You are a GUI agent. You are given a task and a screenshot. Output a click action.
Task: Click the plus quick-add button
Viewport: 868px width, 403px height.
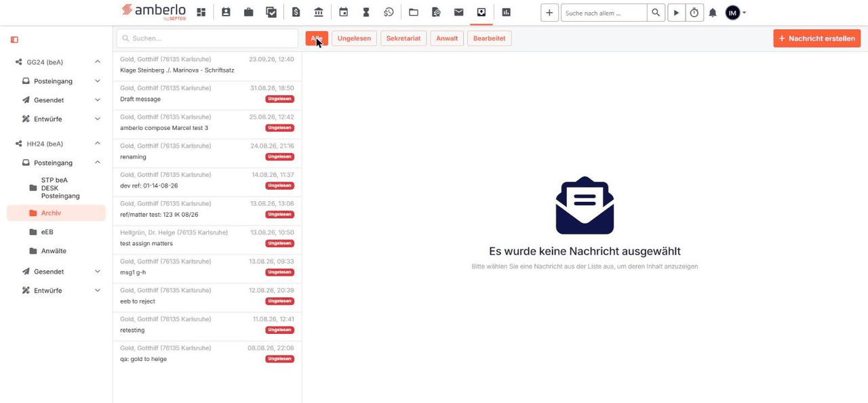coord(549,12)
